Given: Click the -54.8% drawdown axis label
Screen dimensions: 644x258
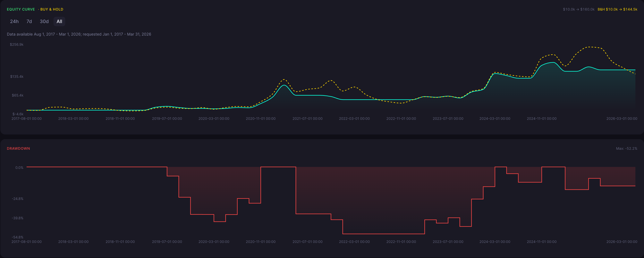Looking at the screenshot, I should pyautogui.click(x=18, y=237).
